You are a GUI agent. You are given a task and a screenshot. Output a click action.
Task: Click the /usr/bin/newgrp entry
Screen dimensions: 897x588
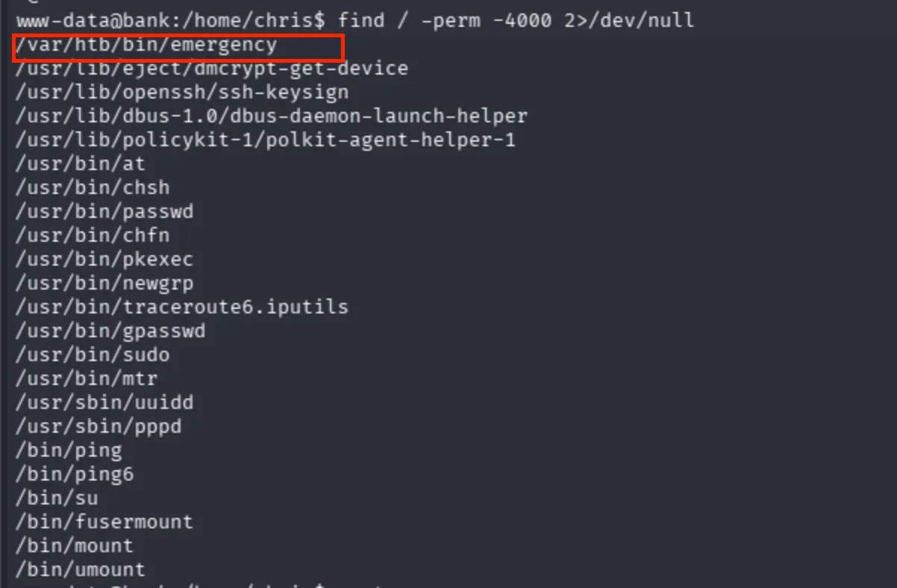(x=104, y=283)
